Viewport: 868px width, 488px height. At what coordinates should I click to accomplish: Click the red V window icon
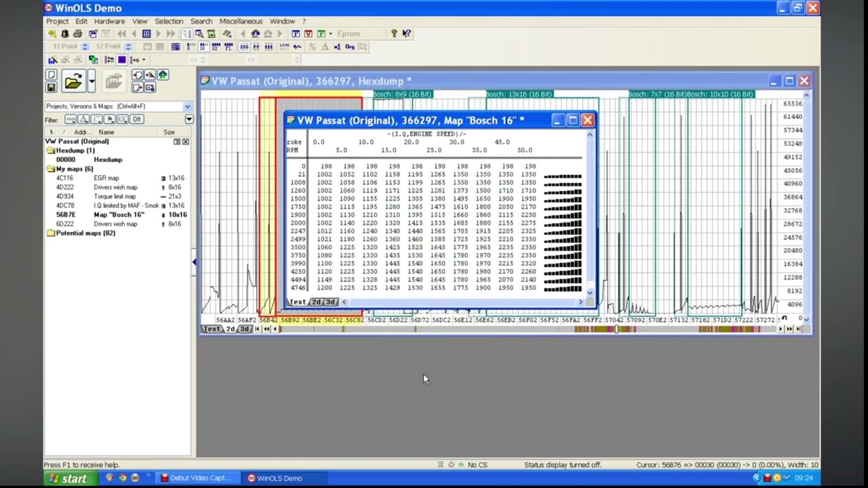[309, 34]
